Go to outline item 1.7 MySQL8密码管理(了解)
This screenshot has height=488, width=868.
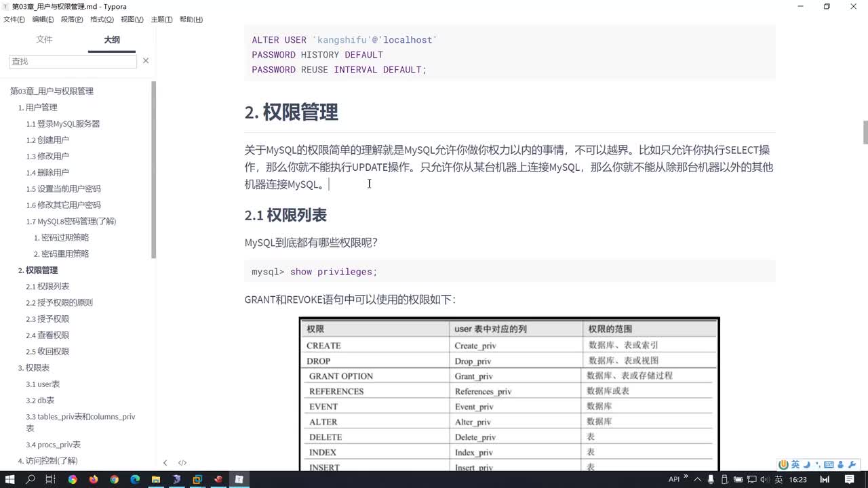(71, 221)
